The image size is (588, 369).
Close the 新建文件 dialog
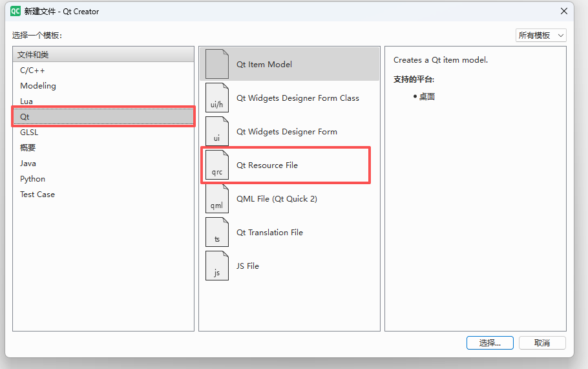(563, 11)
